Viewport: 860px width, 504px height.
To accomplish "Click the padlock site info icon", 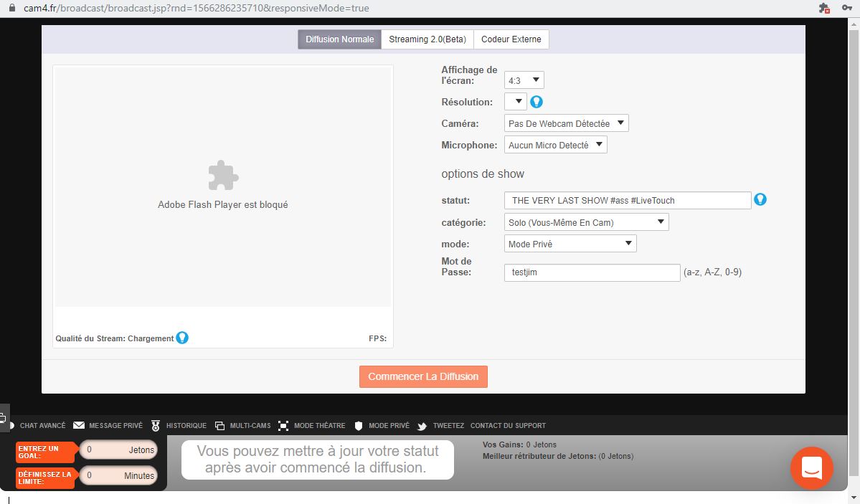I will click(11, 9).
